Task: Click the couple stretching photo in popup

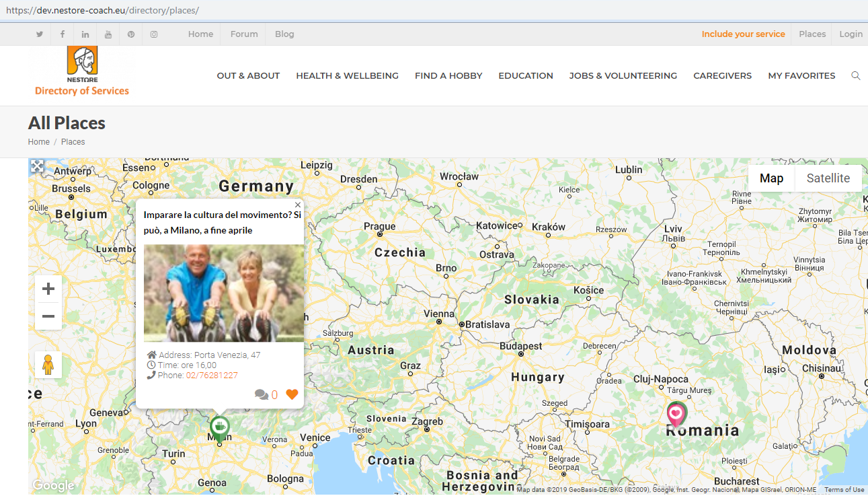Action: [224, 293]
